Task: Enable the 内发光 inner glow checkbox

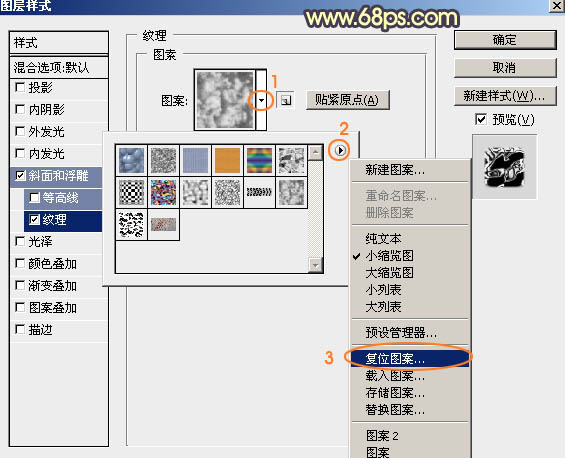Action: (20, 153)
